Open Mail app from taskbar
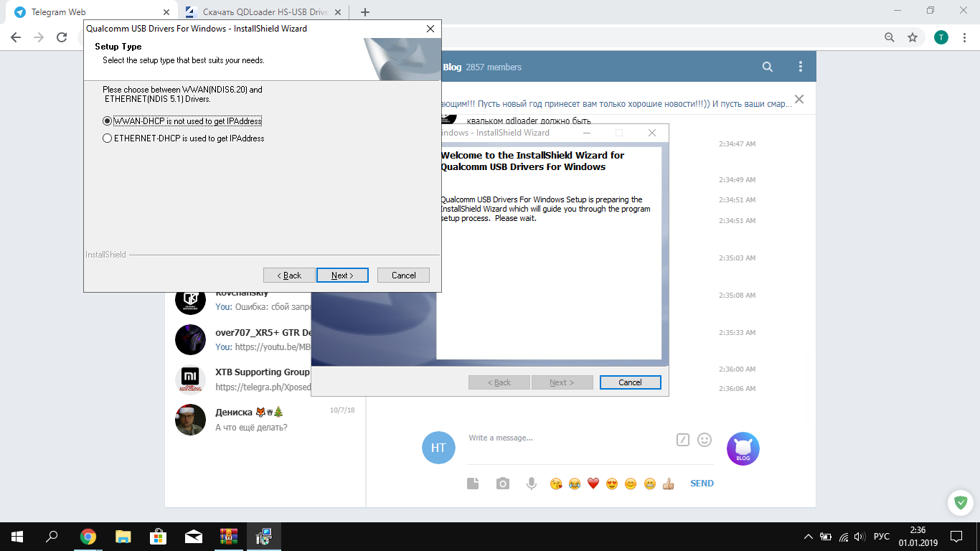The image size is (980, 551). point(194,537)
